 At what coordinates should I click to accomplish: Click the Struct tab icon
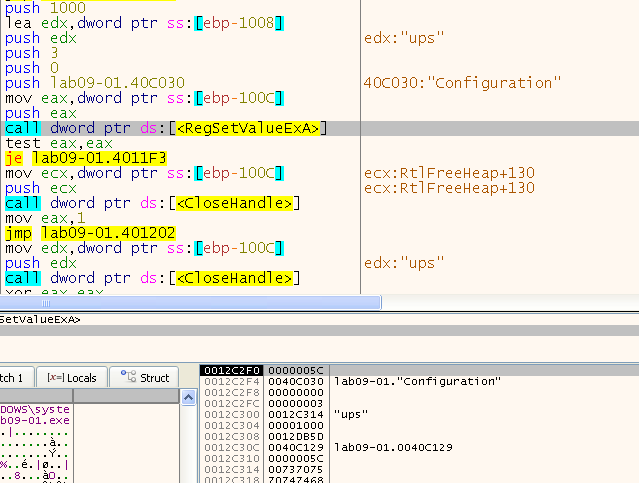(x=128, y=377)
